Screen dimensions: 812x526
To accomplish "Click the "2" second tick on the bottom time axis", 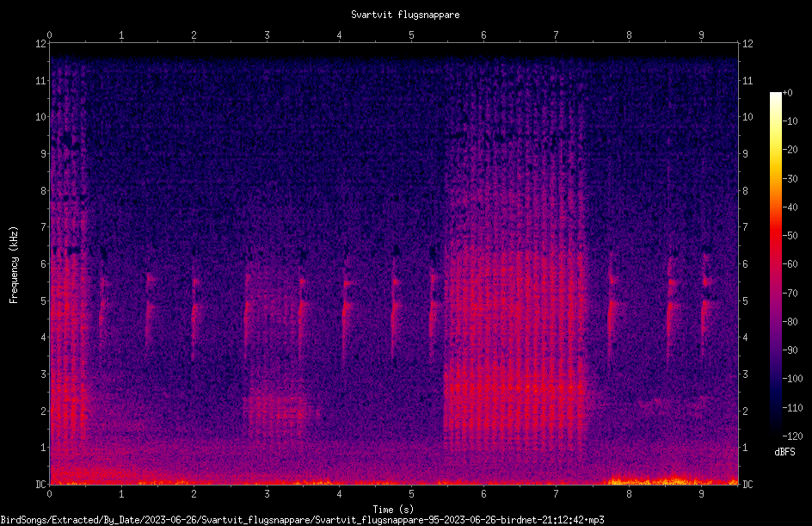I will 194,494.
